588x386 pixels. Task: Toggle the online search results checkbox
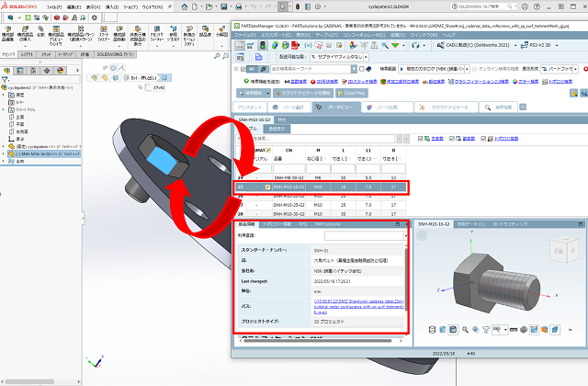(475, 69)
